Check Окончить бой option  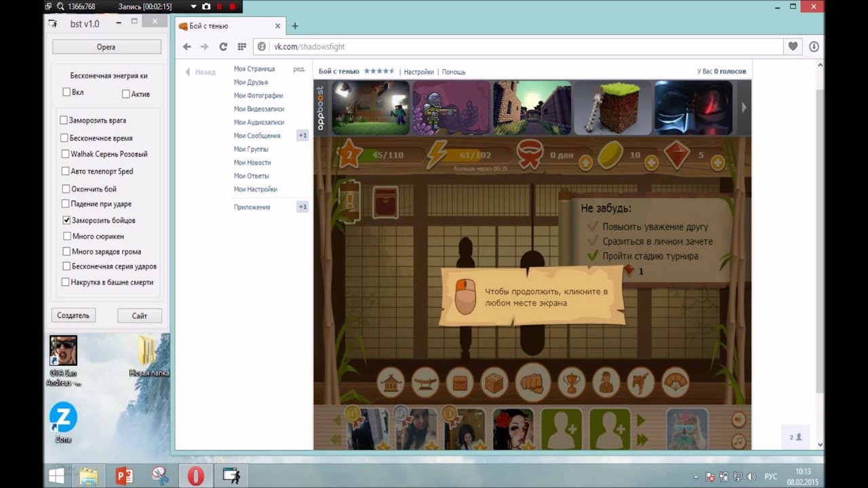(66, 189)
